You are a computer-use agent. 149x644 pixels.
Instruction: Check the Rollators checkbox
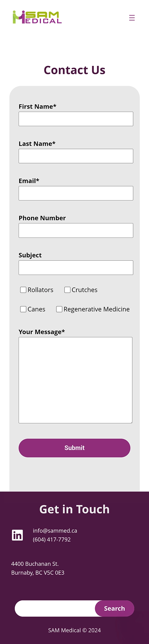23,290
